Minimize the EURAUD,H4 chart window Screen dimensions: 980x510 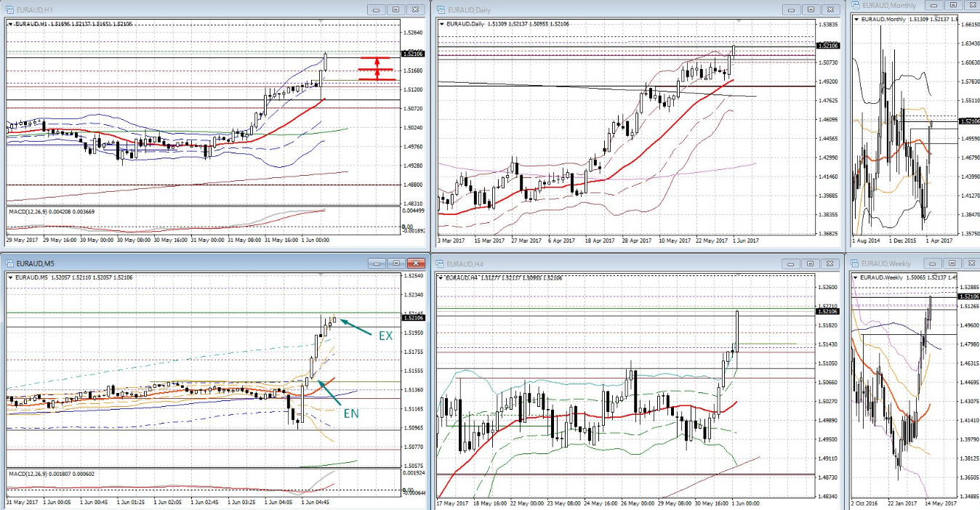click(x=790, y=263)
